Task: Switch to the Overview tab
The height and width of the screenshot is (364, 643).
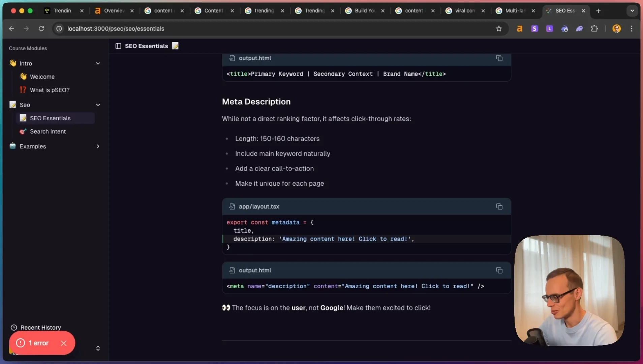Action: pyautogui.click(x=114, y=11)
